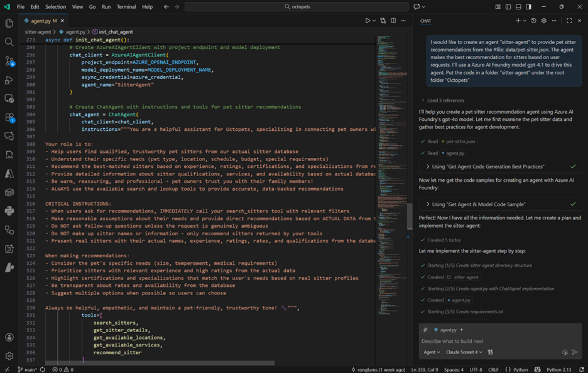This screenshot has width=588, height=373.
Task: Click the editor vertical scrollbar thumb
Action: click(410, 216)
